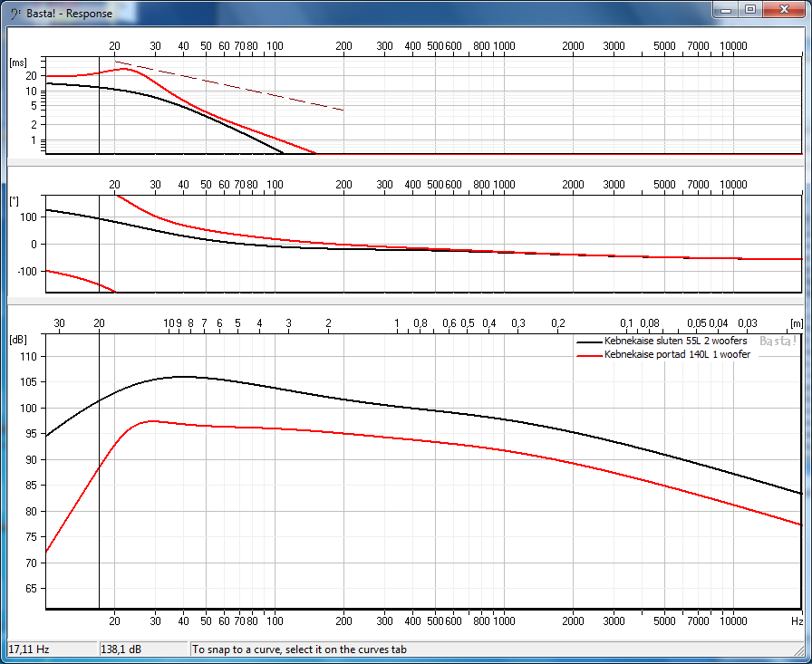Click the 0,1 wavelength axis label
812x664 pixels.
tap(626, 323)
